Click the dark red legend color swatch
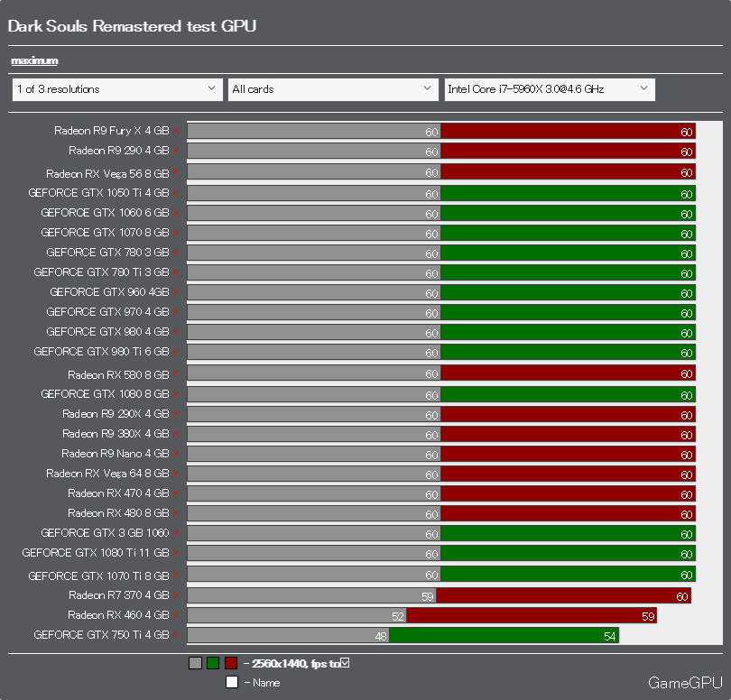 231,663
